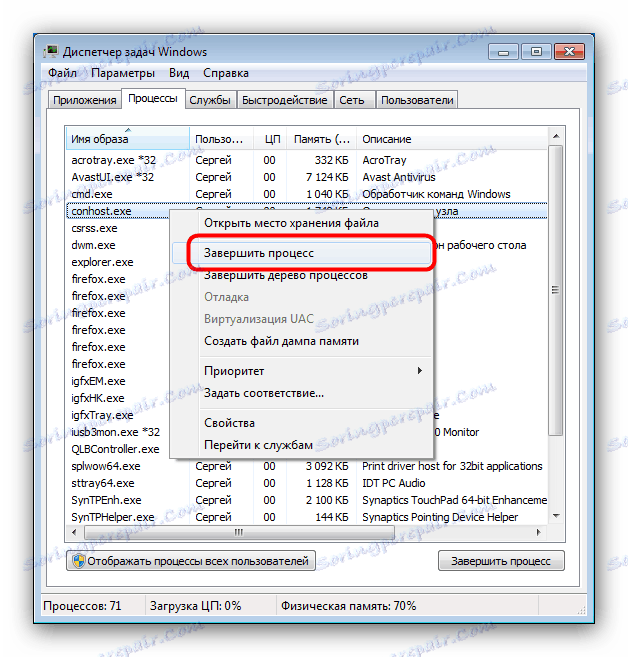The width and height of the screenshot is (628, 657).
Task: Choose Свойства in context menu
Action: (x=302, y=423)
